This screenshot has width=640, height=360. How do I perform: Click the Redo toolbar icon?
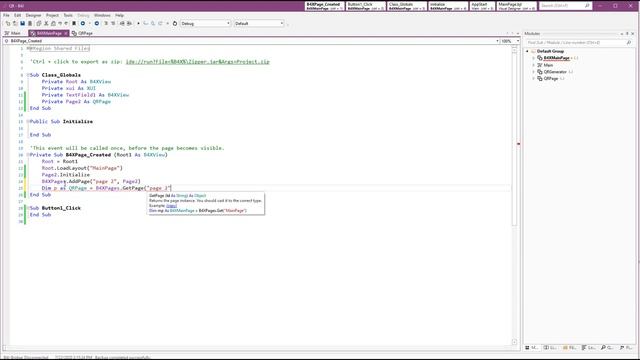pyautogui.click(x=67, y=24)
